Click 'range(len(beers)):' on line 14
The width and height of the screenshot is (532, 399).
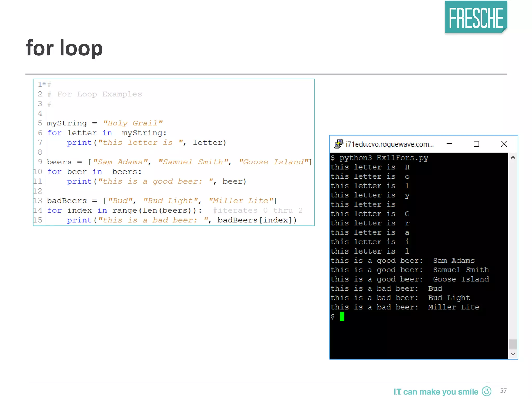pos(157,210)
